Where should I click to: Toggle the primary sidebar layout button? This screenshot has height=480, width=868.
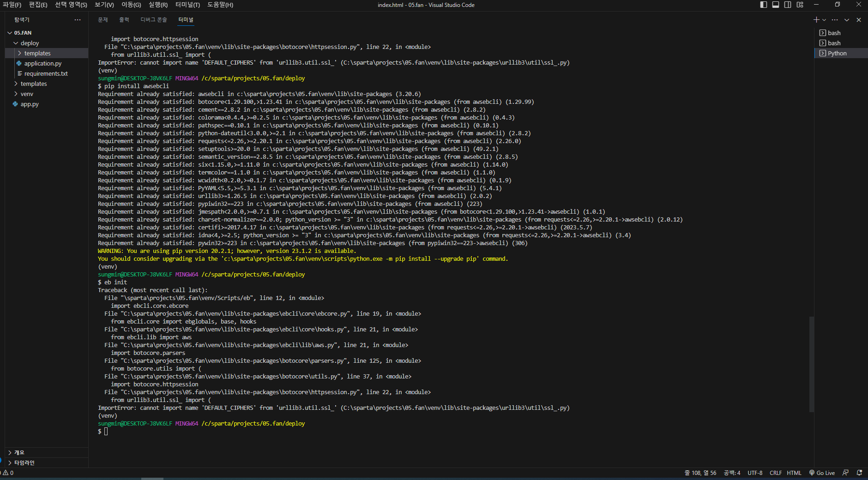tap(764, 5)
